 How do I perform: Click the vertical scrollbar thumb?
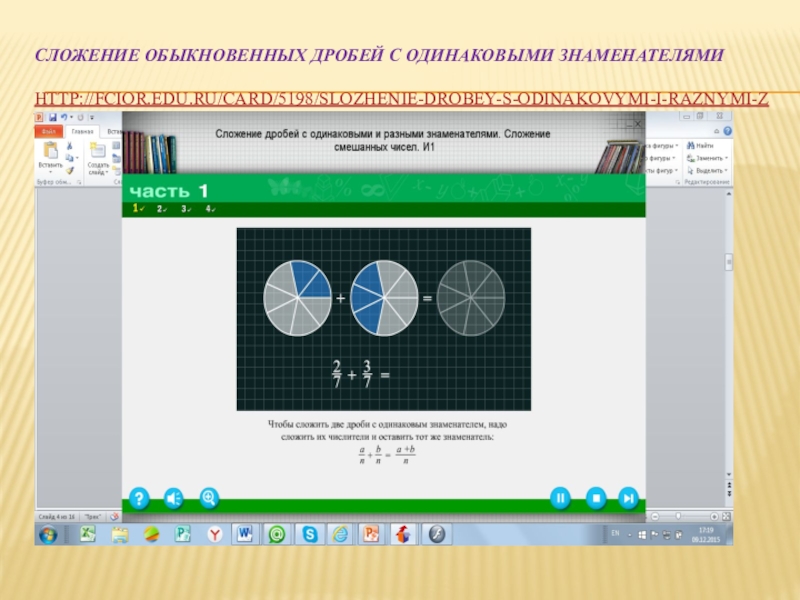coord(729,262)
